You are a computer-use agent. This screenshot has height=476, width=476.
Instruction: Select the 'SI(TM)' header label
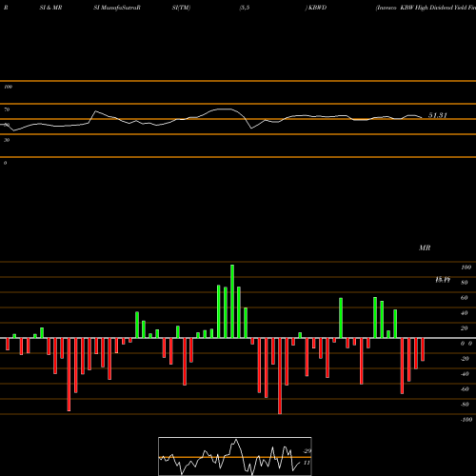pos(181,8)
